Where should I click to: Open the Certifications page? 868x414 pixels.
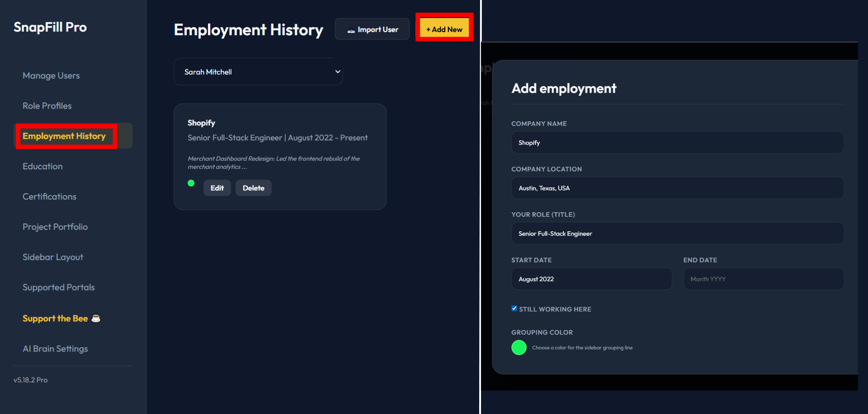50,196
